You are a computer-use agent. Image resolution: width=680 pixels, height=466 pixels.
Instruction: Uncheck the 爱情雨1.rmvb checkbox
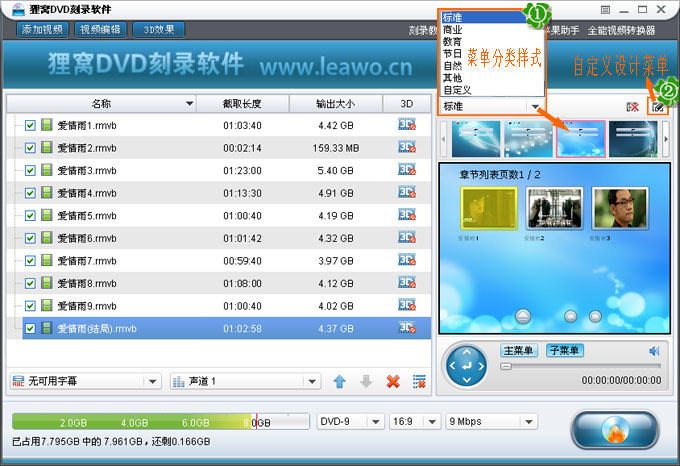30,125
